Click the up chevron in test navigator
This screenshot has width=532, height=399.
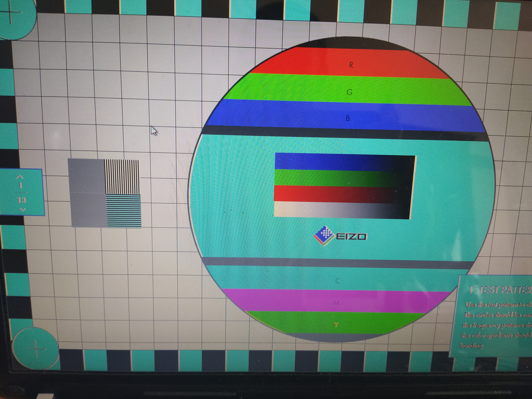(x=20, y=177)
